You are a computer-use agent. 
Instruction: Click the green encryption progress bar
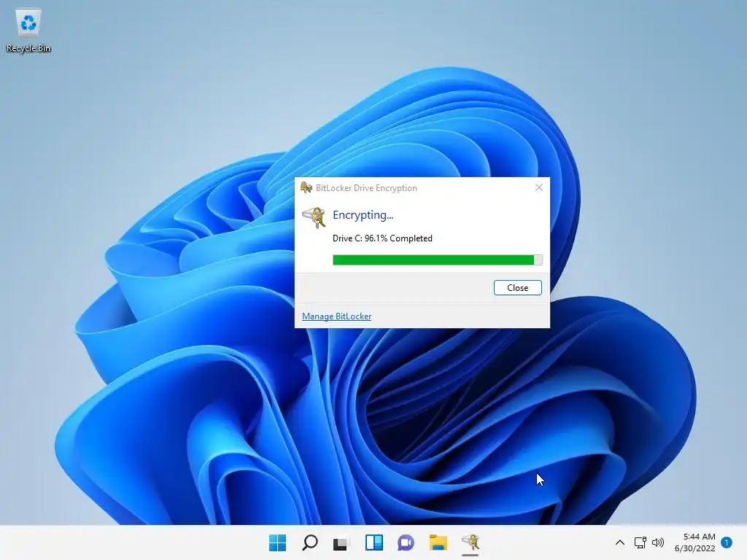pos(438,260)
